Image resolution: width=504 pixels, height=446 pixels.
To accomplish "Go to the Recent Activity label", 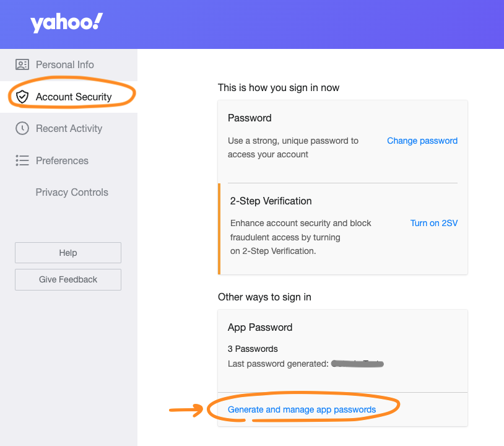I will (x=69, y=128).
